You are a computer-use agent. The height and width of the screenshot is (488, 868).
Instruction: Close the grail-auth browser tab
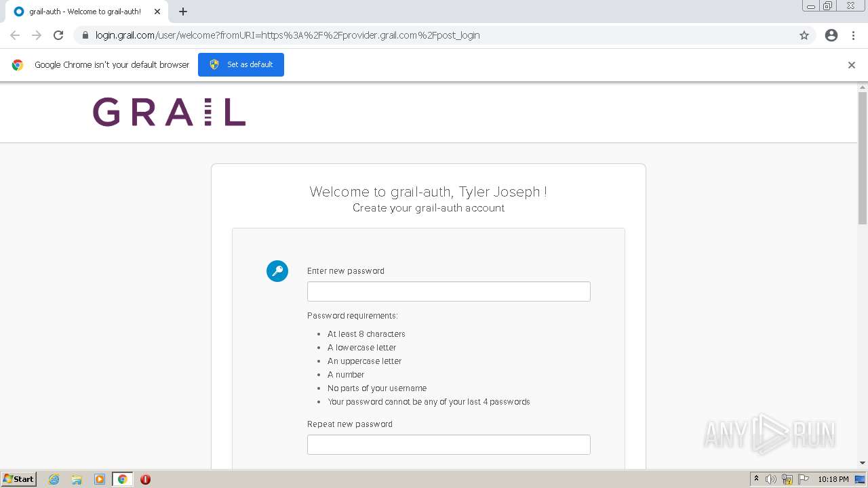coord(157,12)
